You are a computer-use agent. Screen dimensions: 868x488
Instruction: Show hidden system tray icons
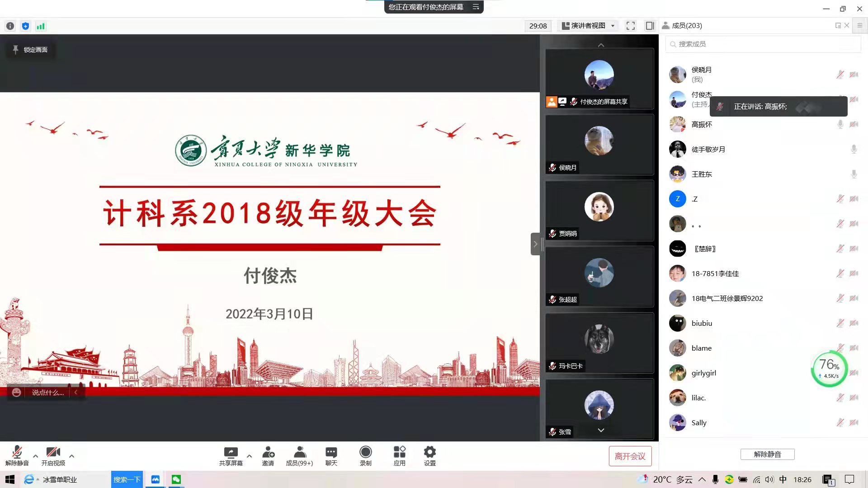[x=702, y=479]
